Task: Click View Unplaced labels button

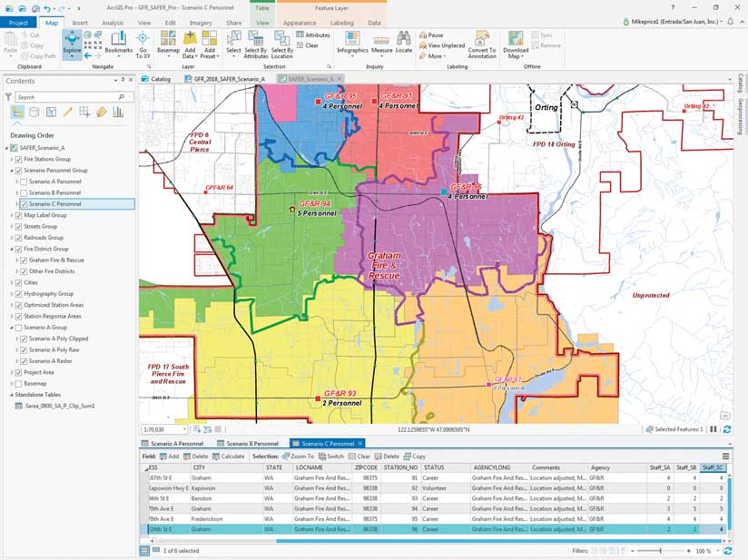Action: click(x=442, y=45)
